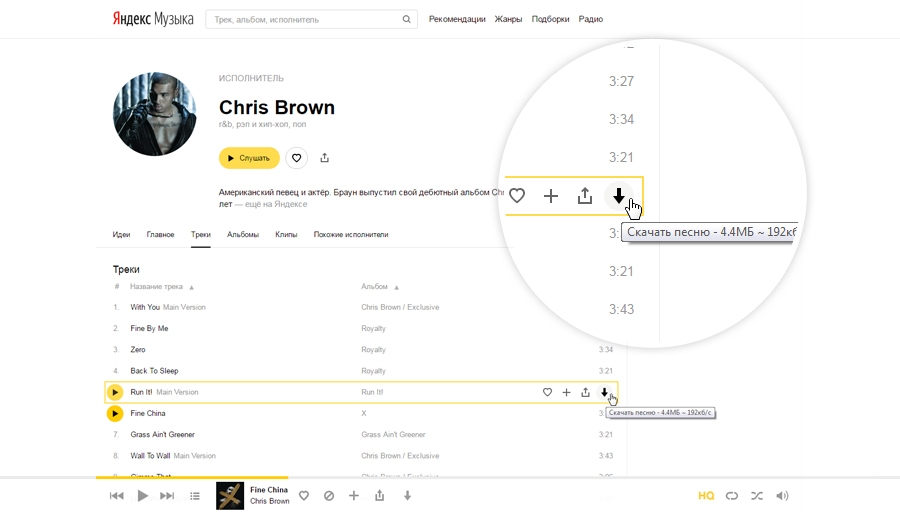Seek on the yellow playback progress bar
900x512 pixels.
(192, 477)
